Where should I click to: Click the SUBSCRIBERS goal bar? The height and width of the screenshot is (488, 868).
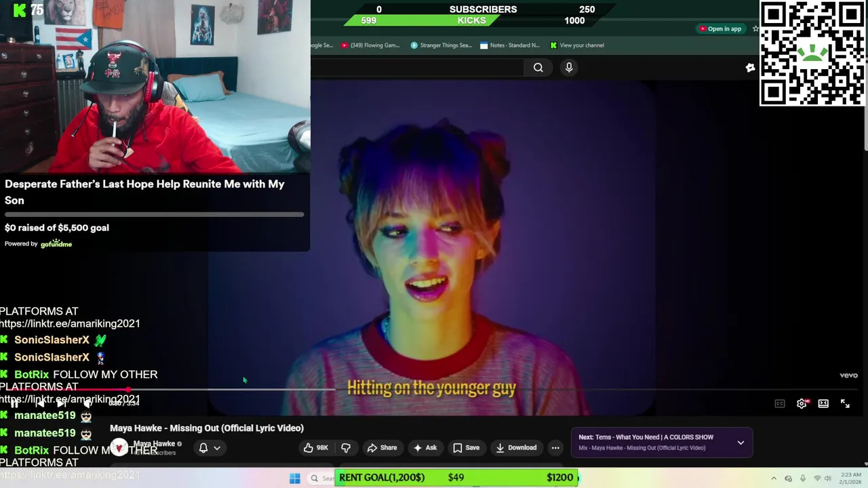tap(483, 9)
